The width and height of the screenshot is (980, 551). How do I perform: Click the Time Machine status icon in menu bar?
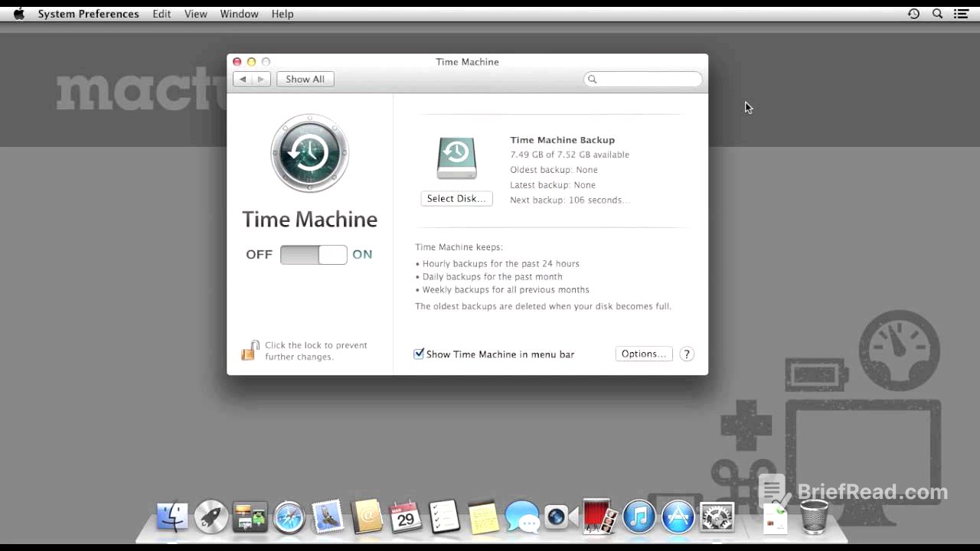[913, 13]
